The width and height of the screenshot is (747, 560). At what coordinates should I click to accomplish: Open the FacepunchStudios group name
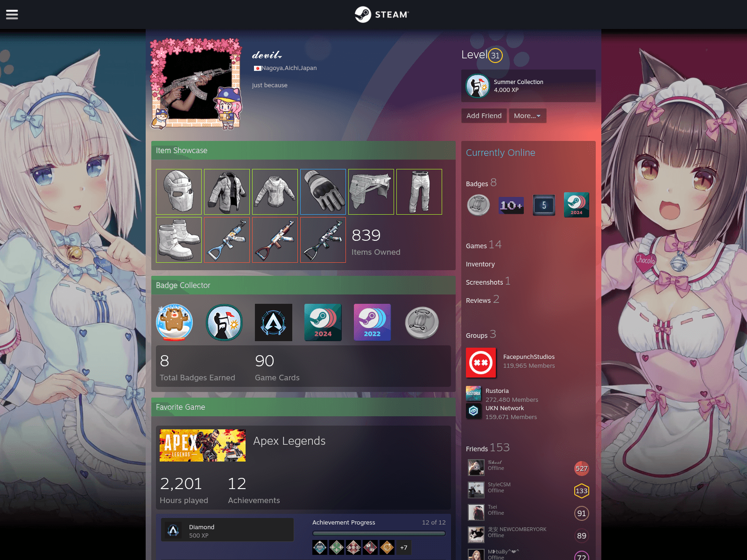pyautogui.click(x=529, y=357)
